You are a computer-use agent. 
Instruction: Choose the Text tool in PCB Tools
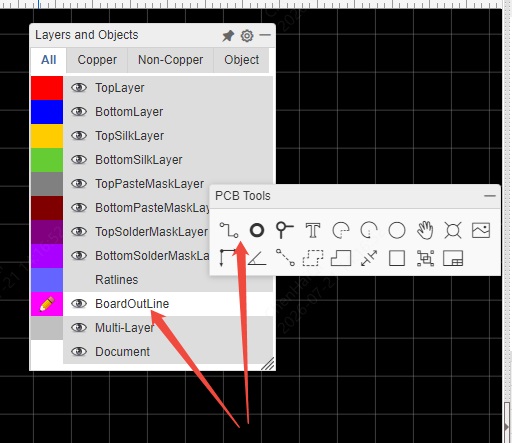click(x=313, y=230)
